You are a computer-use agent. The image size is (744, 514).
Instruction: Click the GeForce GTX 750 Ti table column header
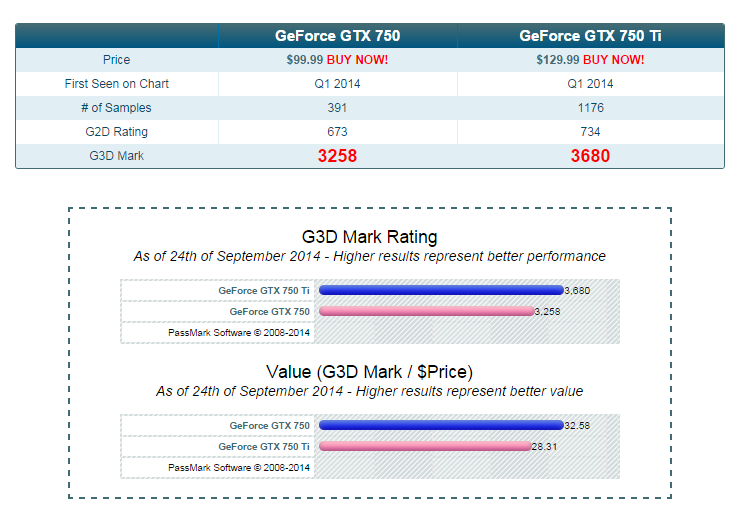click(590, 36)
